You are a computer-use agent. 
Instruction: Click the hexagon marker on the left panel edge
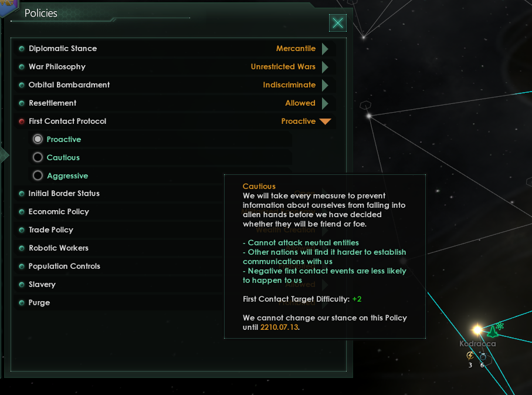click(4, 155)
